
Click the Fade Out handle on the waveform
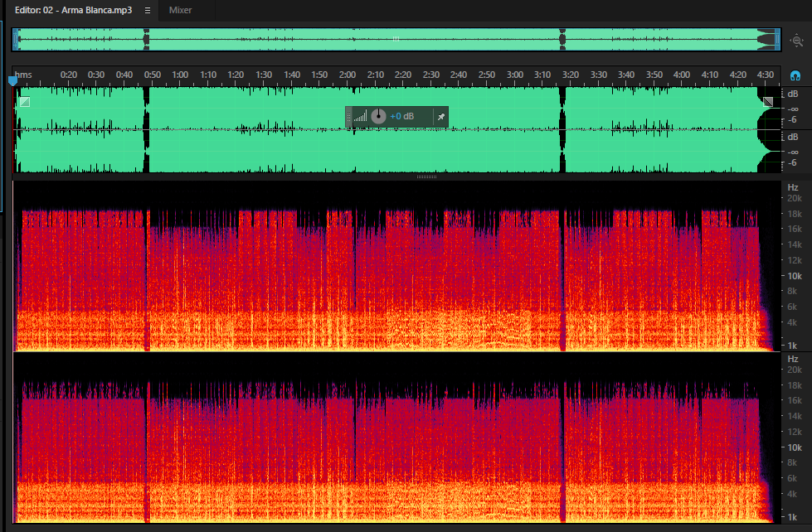tap(768, 102)
